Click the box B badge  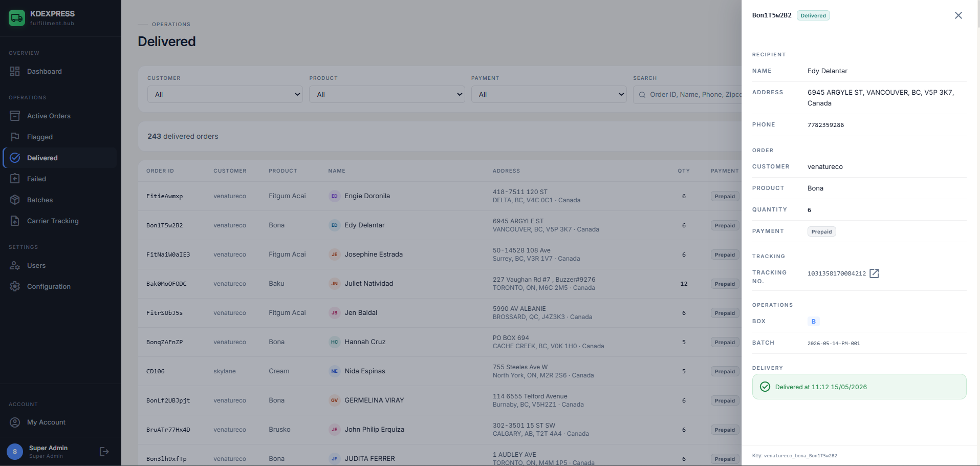click(813, 322)
